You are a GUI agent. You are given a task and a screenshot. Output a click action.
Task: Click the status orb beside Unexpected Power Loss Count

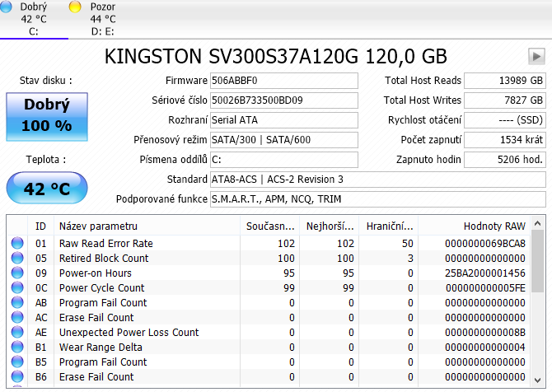[x=17, y=333]
